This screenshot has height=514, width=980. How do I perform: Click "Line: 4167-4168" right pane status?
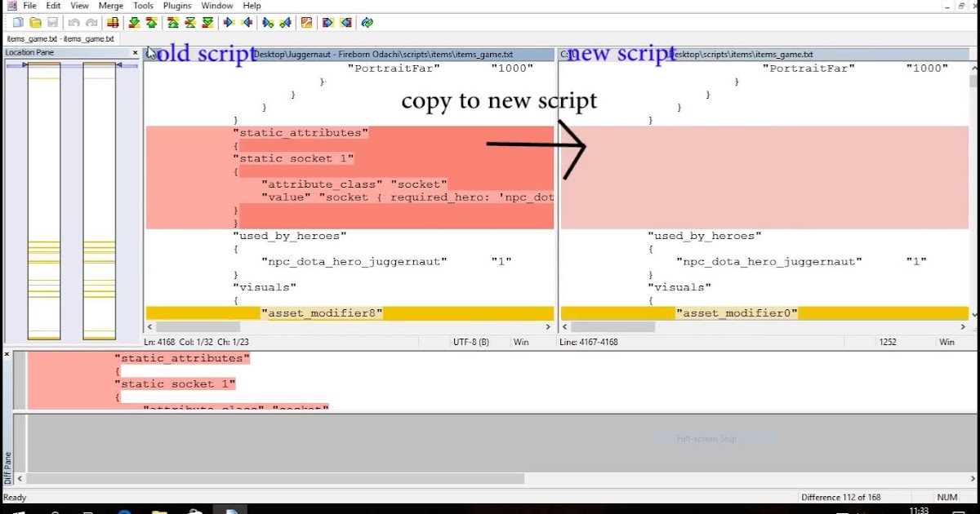[589, 343]
